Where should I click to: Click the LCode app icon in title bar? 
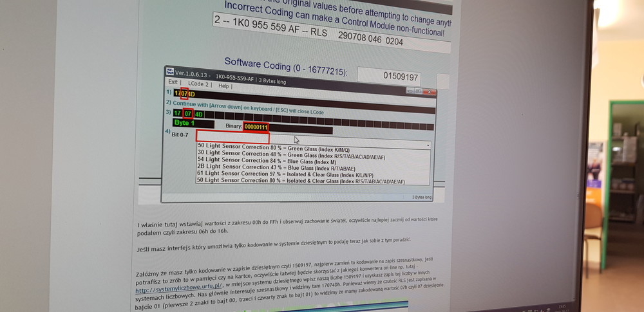[169, 72]
